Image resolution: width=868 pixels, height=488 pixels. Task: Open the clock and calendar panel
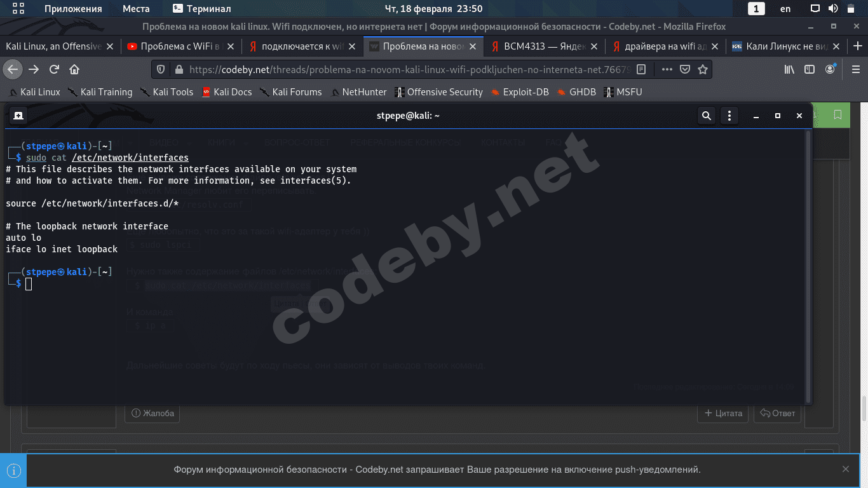point(434,9)
